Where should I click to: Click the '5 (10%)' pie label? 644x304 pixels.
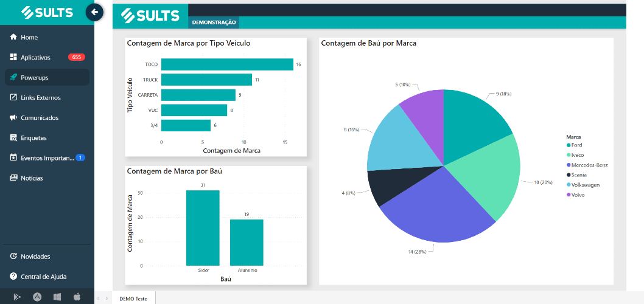[x=403, y=85]
